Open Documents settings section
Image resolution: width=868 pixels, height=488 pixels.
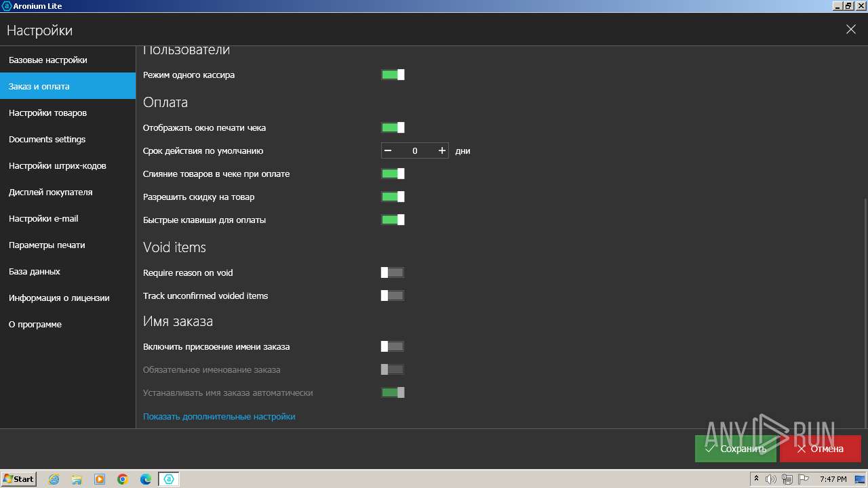tap(68, 139)
